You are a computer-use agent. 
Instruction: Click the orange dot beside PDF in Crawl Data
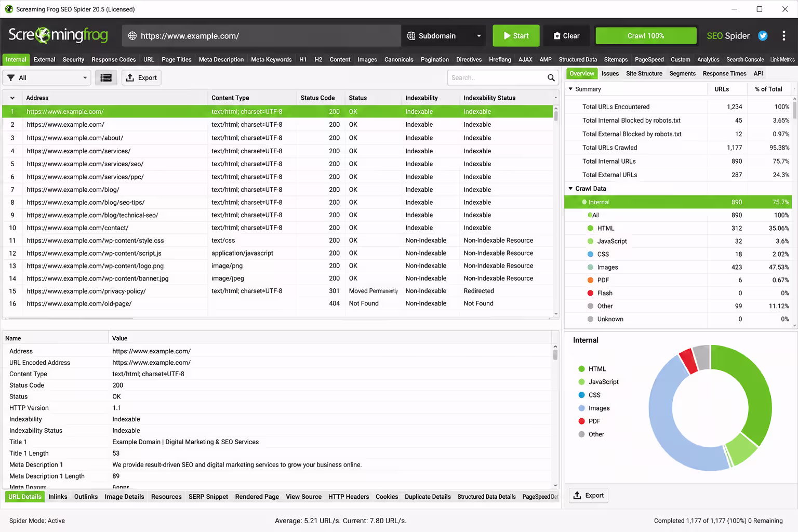tap(590, 280)
